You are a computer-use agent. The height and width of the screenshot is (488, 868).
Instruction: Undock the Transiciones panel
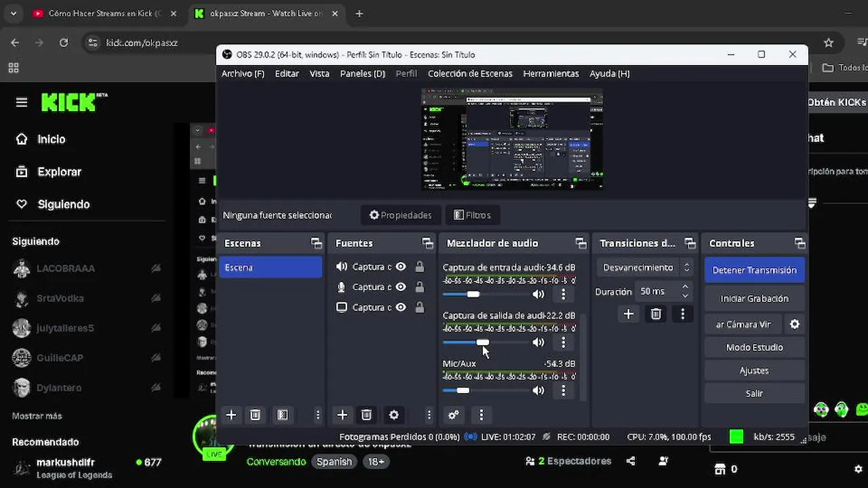pyautogui.click(x=690, y=243)
